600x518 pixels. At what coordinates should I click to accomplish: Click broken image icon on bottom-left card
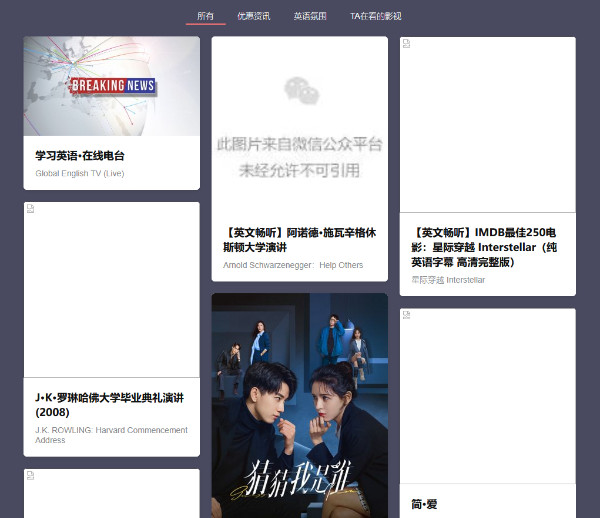[x=31, y=474]
